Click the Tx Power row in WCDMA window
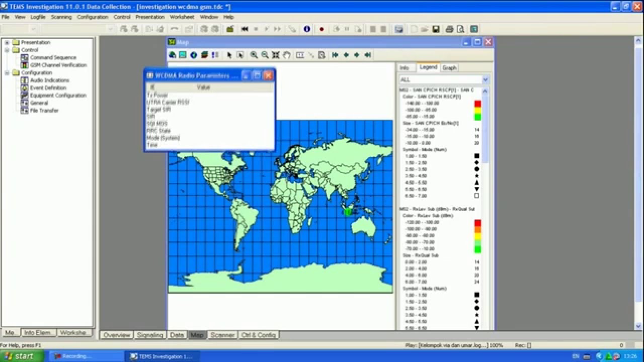 (209, 95)
